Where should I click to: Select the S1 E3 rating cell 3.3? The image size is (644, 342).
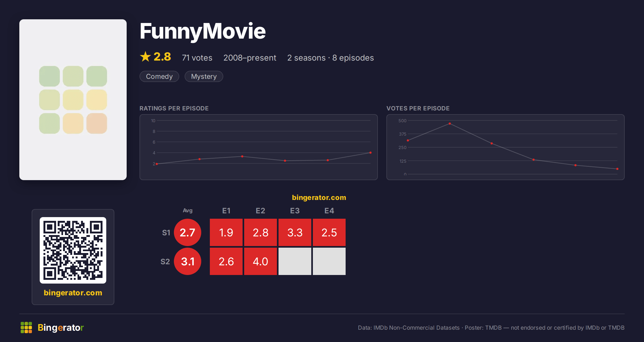(295, 232)
